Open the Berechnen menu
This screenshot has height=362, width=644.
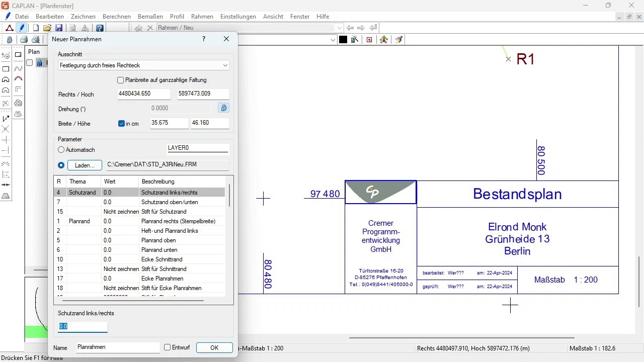pyautogui.click(x=116, y=17)
